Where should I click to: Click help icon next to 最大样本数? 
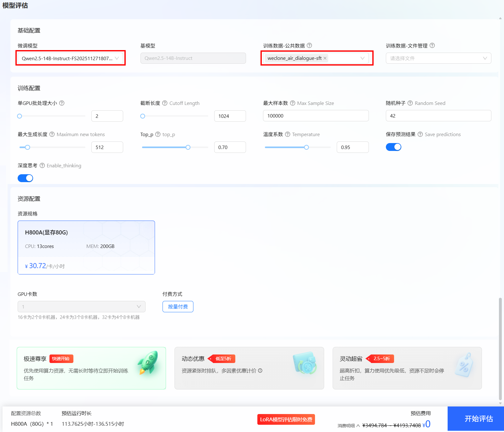(x=293, y=103)
